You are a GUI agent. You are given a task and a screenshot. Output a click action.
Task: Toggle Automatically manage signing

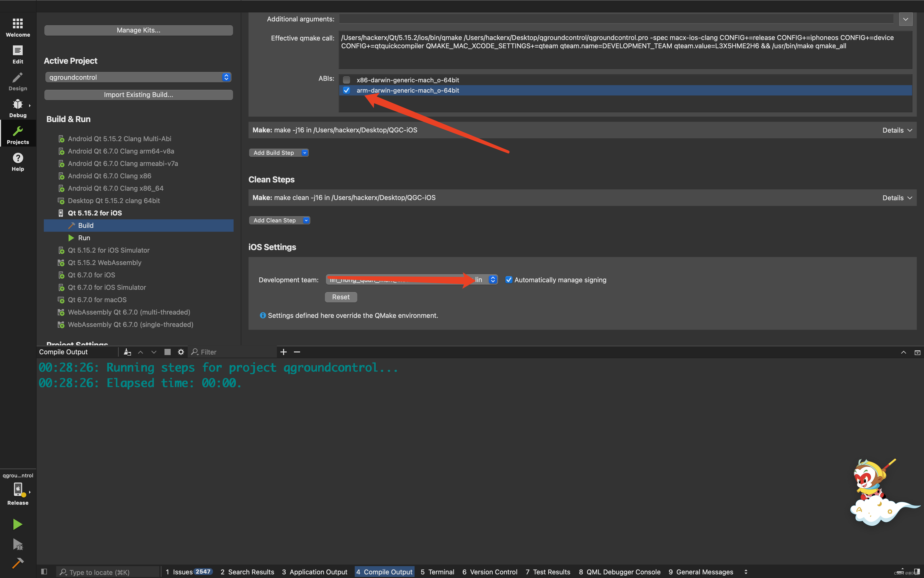[x=509, y=280]
